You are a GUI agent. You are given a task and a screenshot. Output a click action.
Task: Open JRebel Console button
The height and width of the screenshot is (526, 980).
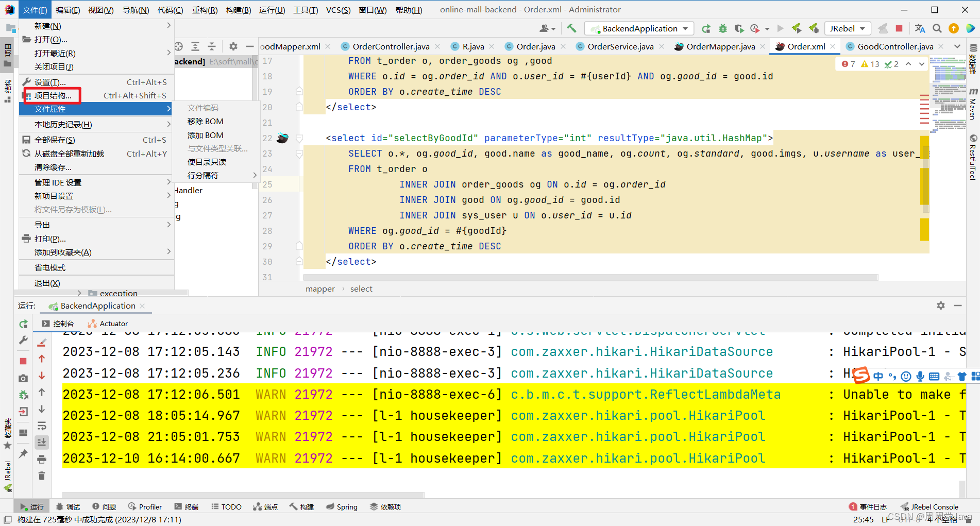click(930, 507)
